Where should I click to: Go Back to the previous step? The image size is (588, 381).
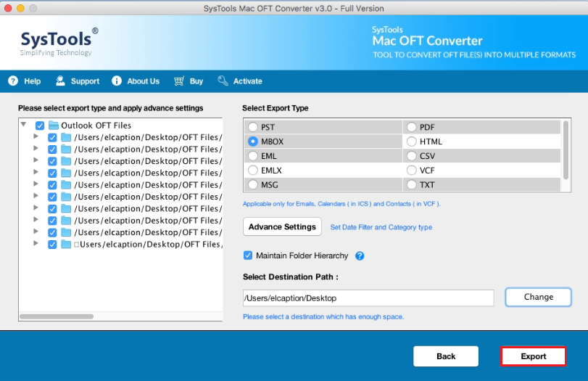(x=446, y=356)
